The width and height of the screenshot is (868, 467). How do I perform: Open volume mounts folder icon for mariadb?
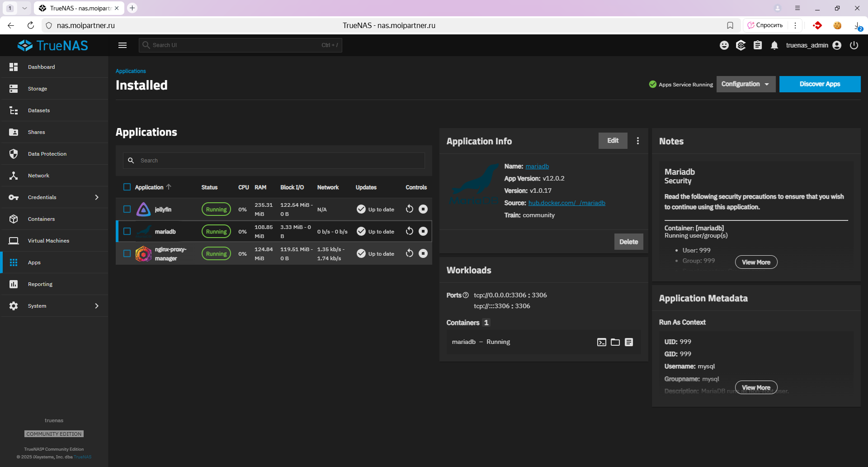coord(615,342)
